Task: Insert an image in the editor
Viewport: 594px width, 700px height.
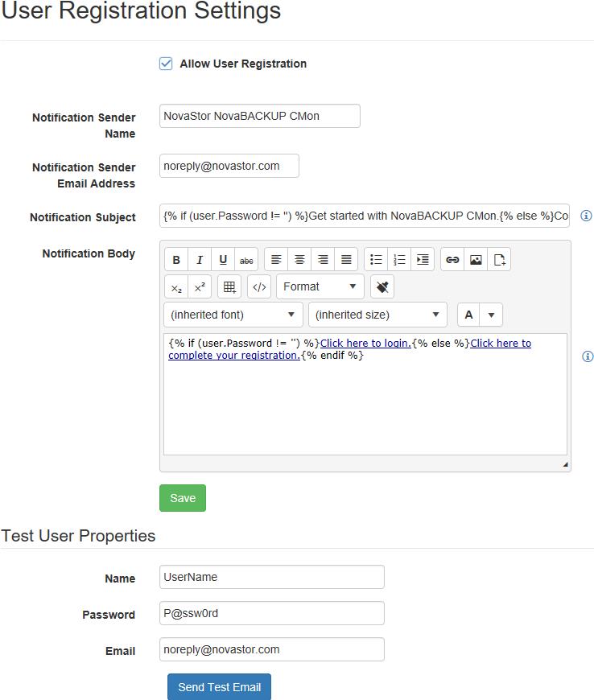Action: click(476, 259)
